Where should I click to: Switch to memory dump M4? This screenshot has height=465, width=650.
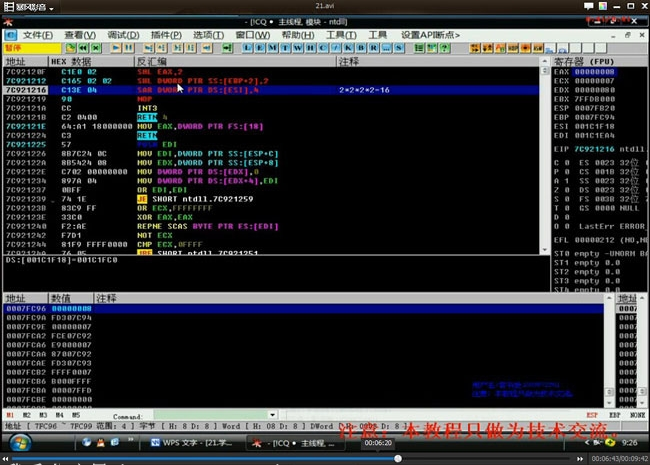coord(60,415)
